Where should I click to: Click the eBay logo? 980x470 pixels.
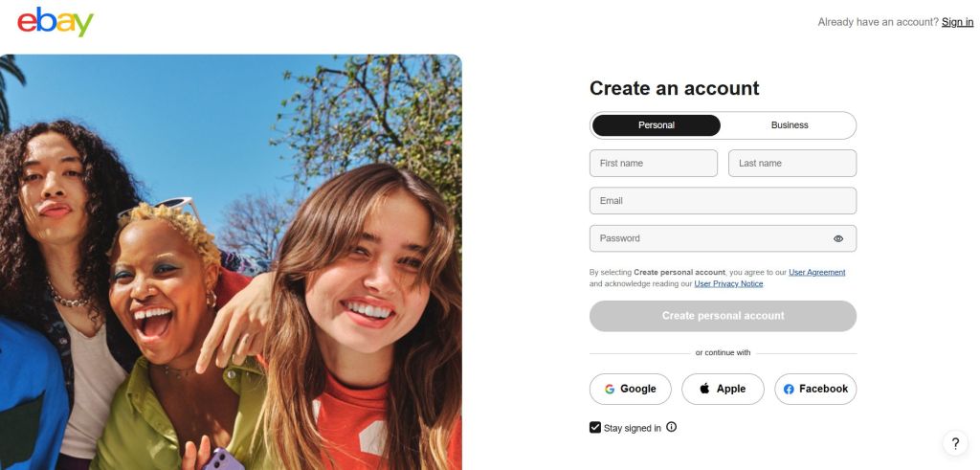[x=56, y=22]
